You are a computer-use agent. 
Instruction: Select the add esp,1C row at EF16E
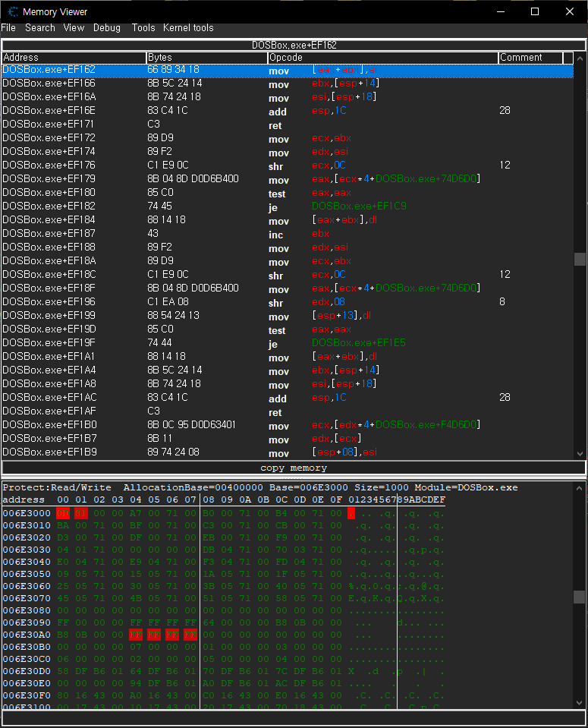click(x=288, y=111)
